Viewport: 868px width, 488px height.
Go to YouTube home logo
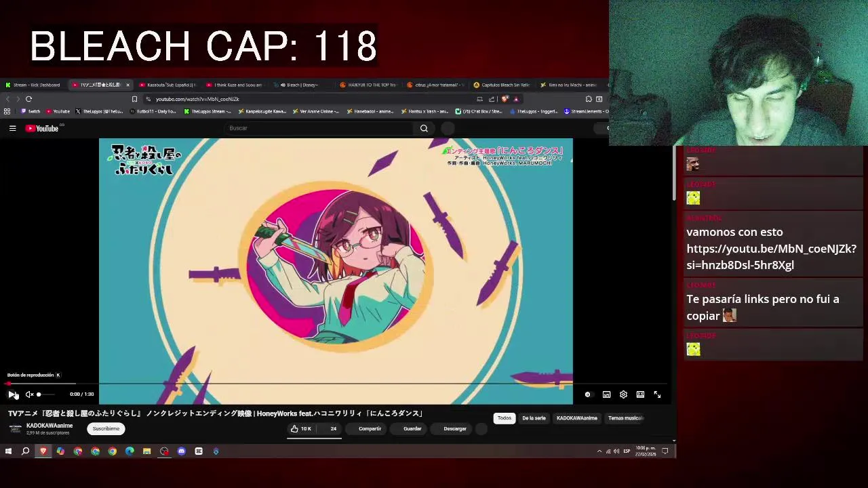(x=42, y=128)
